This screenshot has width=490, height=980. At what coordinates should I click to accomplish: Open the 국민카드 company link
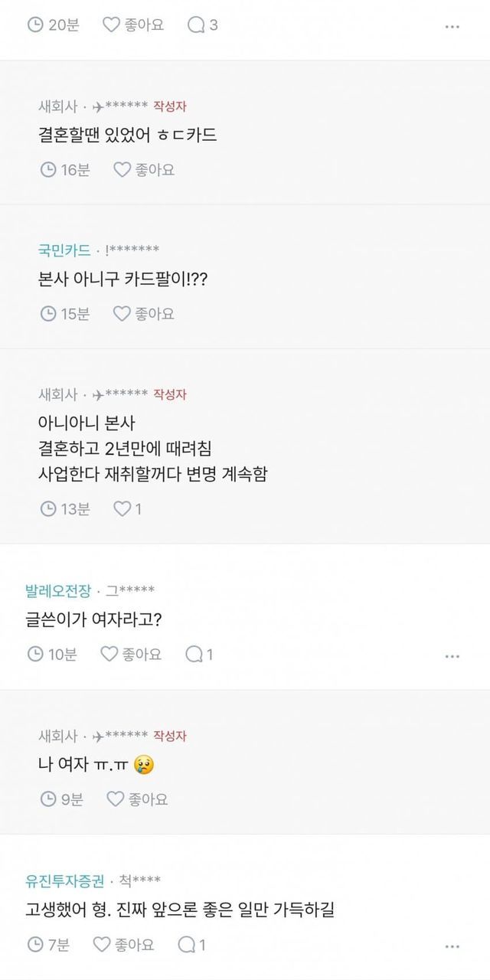64,250
